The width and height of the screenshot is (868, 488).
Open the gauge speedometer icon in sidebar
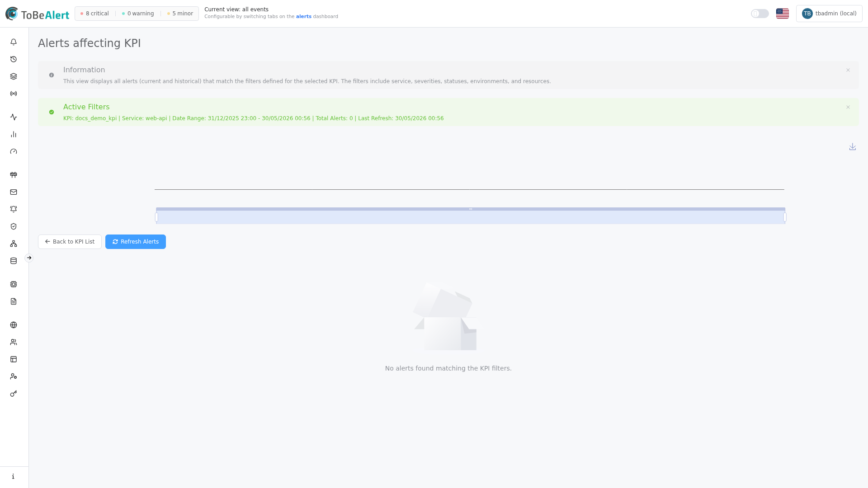tap(14, 151)
